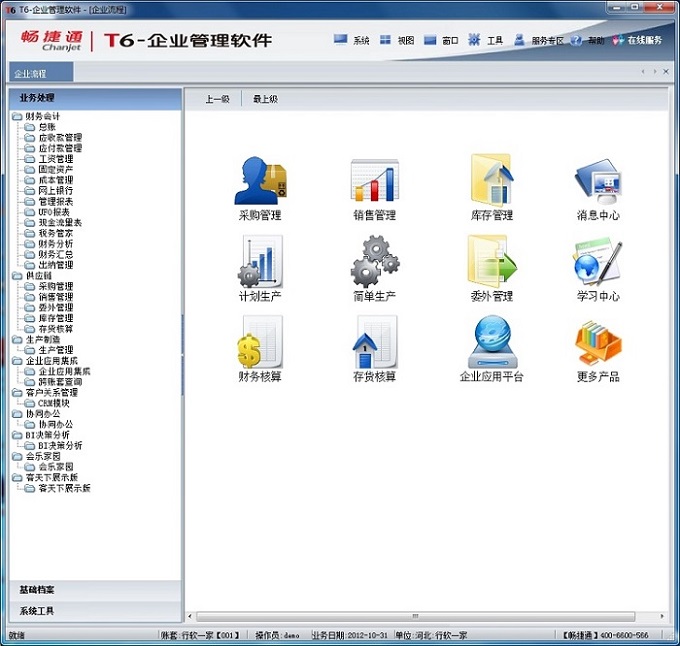The width and height of the screenshot is (680, 646).
Task: Click the 企业应用平台 globe icon
Action: pyautogui.click(x=491, y=343)
